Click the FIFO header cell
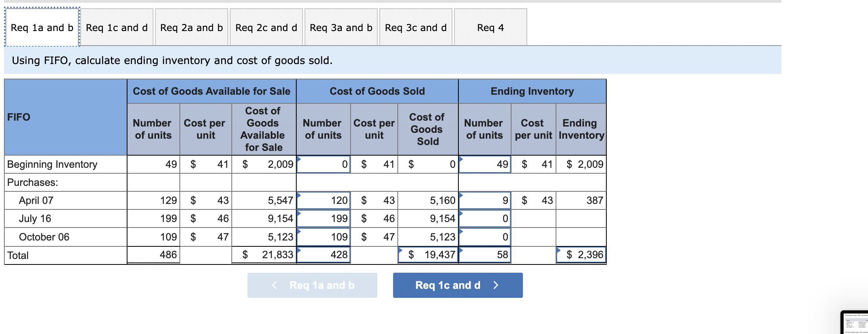This screenshot has width=868, height=334. 66,117
